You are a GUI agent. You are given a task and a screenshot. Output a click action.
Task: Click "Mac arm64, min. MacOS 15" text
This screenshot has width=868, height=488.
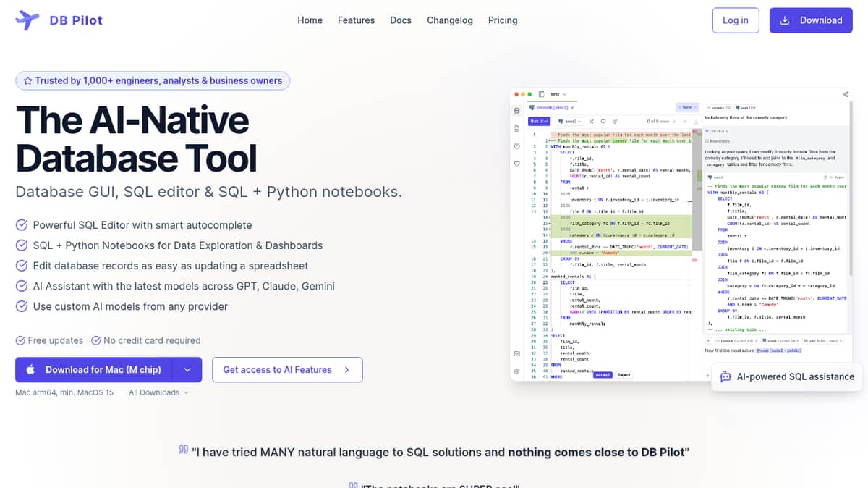(64, 392)
